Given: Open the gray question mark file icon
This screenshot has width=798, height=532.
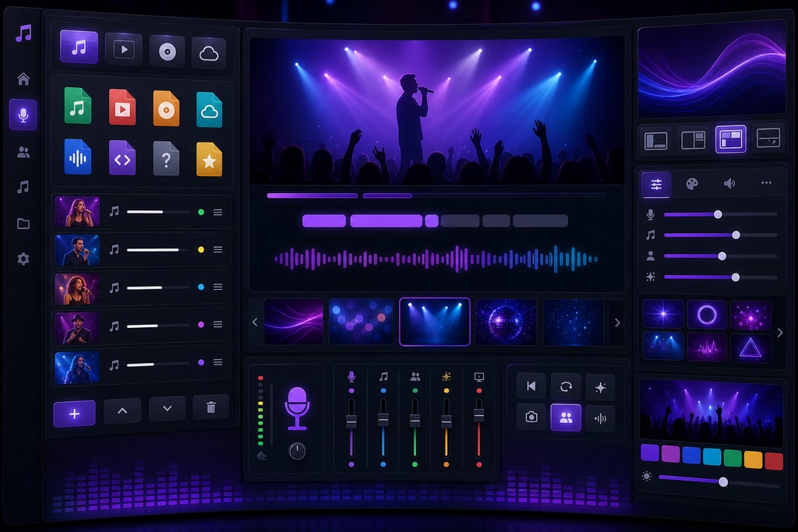Looking at the screenshot, I should point(166,159).
